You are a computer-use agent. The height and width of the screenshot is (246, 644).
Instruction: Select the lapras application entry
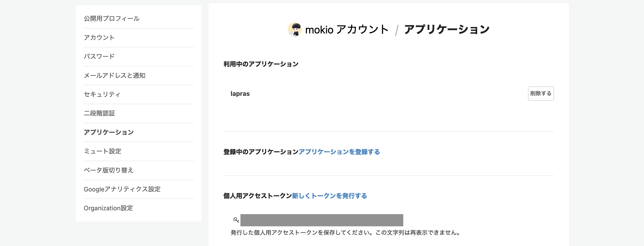click(240, 93)
